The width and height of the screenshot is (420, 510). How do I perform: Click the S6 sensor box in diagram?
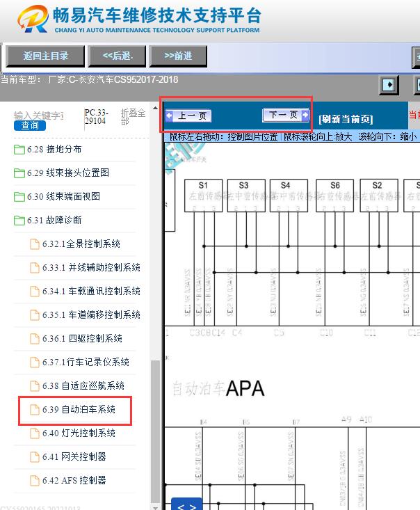pyautogui.click(x=335, y=196)
